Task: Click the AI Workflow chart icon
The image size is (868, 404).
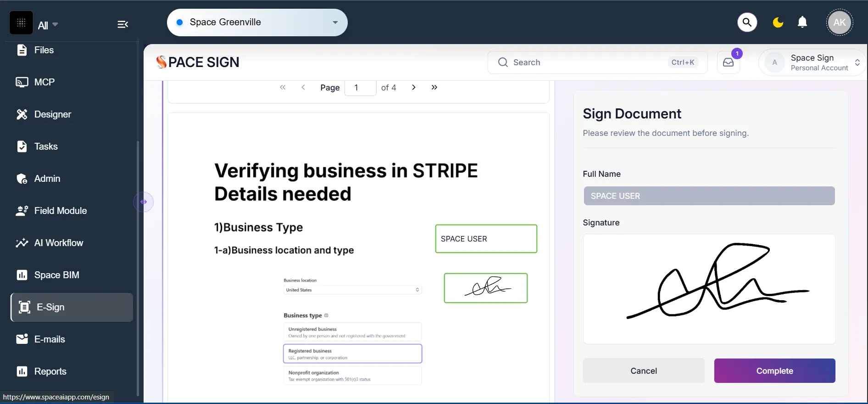Action: [22, 243]
